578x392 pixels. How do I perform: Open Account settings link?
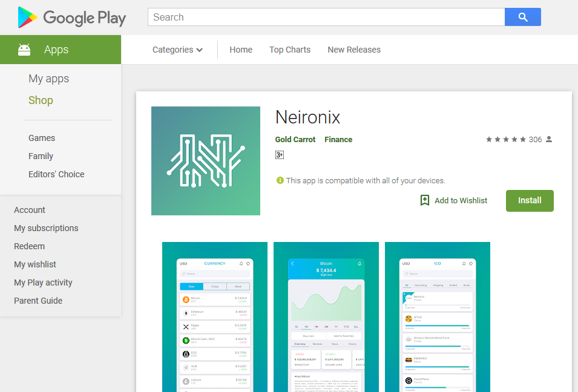(x=30, y=210)
